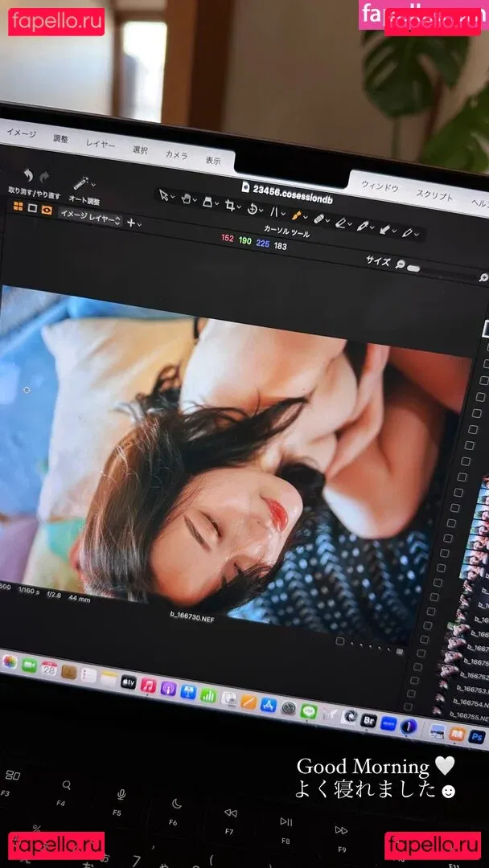Open the 表示 menu
Viewport: 489px width, 868px height.
pos(213,161)
